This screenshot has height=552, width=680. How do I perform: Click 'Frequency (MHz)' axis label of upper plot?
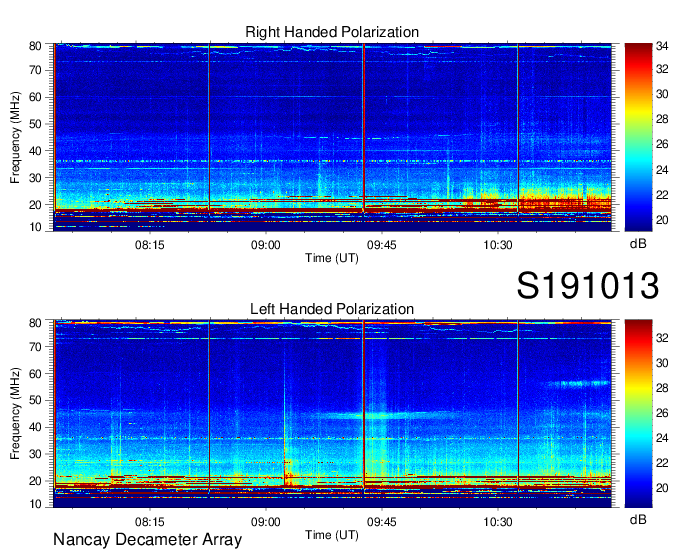tap(15, 137)
